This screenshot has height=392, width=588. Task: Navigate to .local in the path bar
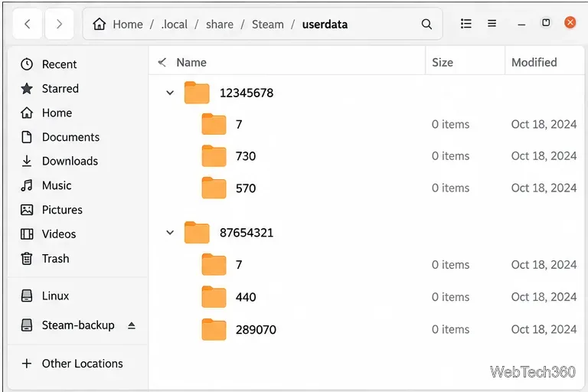pos(175,24)
